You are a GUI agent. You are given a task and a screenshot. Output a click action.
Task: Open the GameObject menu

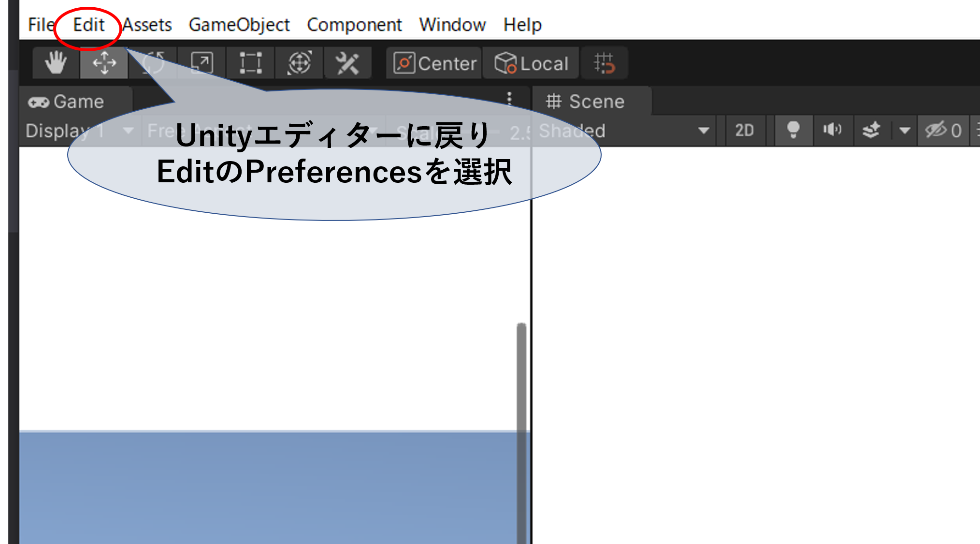(239, 25)
